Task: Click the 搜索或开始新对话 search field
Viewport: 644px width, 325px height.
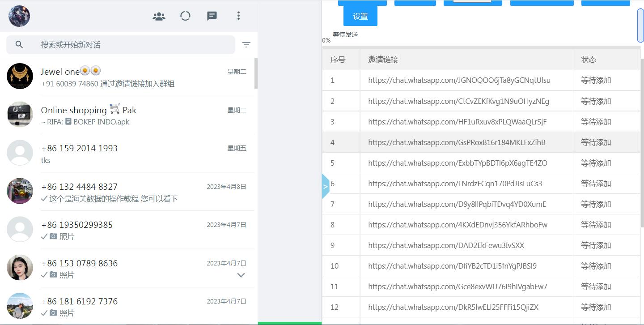Action: pyautogui.click(x=120, y=44)
